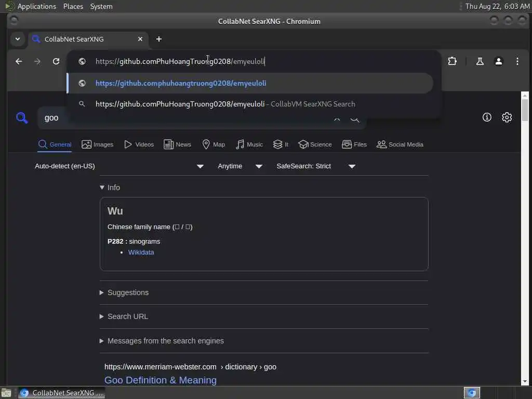Open the Chrome Labs flask icon
The width and height of the screenshot is (532, 399).
click(480, 61)
